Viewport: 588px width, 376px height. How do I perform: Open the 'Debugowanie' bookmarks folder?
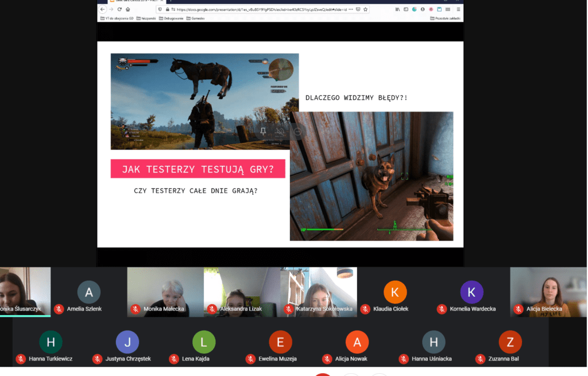coord(171,18)
